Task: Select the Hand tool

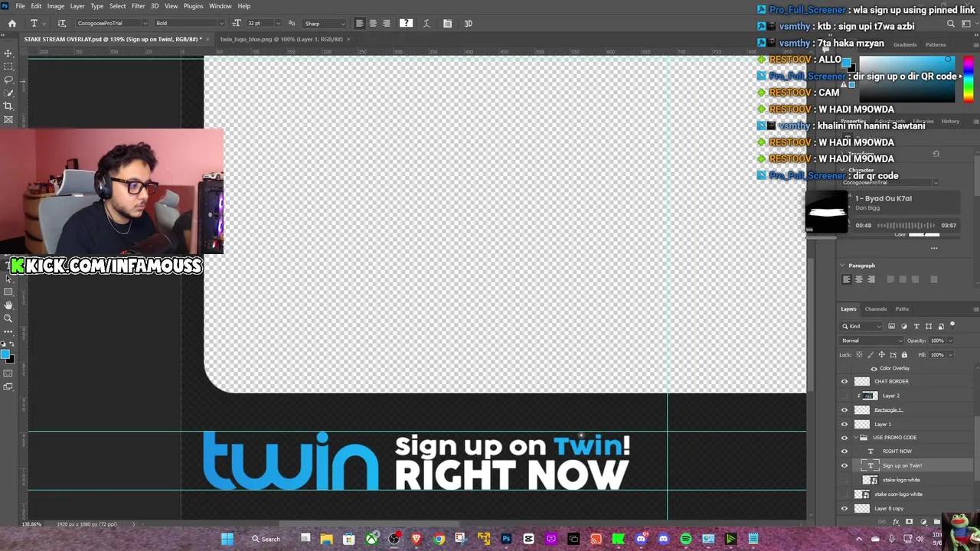Action: point(8,305)
